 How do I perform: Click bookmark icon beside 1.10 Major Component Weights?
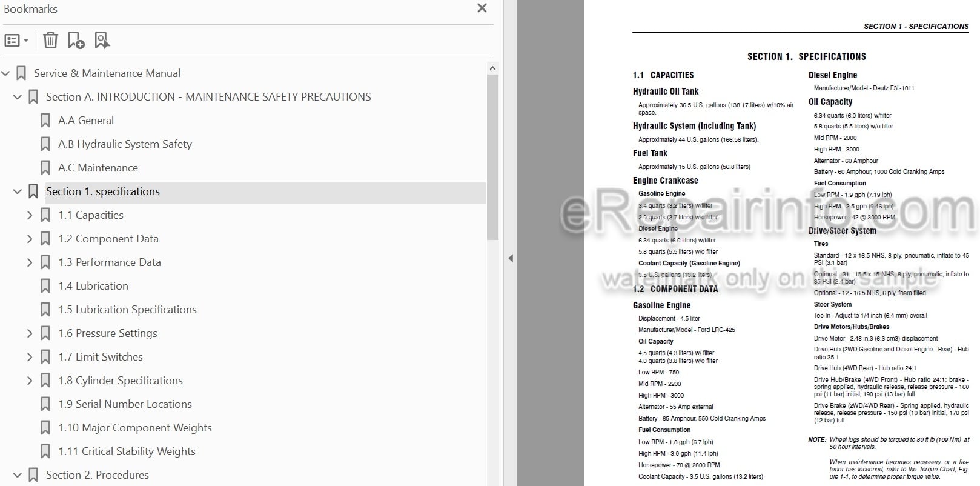[45, 428]
